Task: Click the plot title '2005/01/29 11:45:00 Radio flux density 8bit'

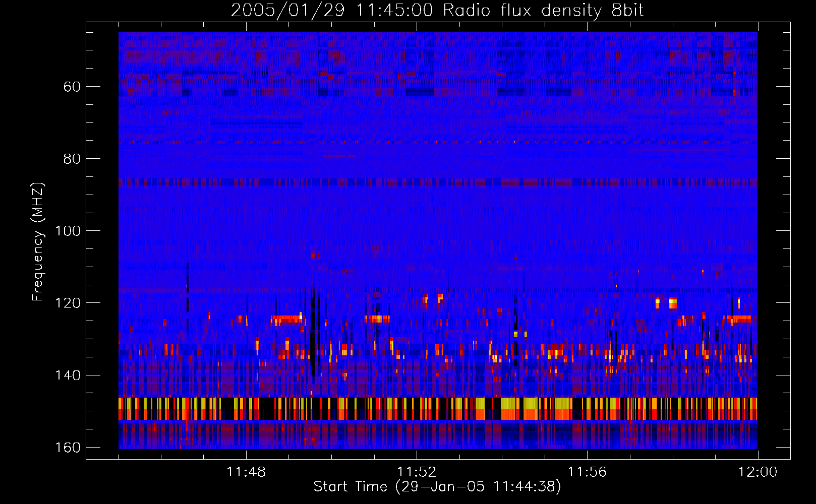Action: click(x=437, y=10)
